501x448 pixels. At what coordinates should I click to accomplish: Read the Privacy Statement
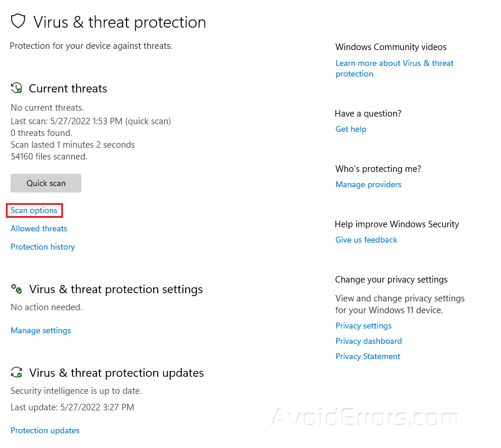[x=368, y=356]
